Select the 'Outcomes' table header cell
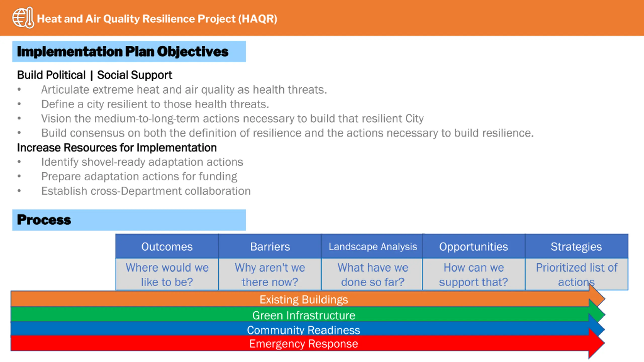Viewport: 644px width, 362px height. coord(167,246)
